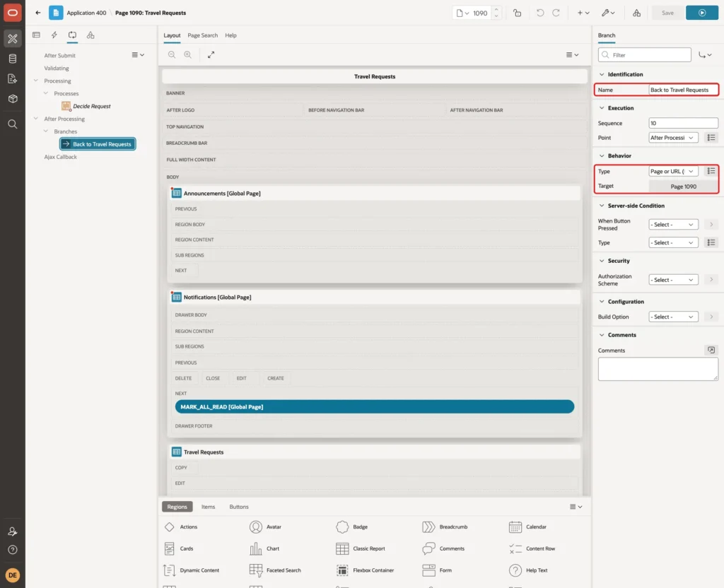Click the Application 400 page icon

pos(56,13)
